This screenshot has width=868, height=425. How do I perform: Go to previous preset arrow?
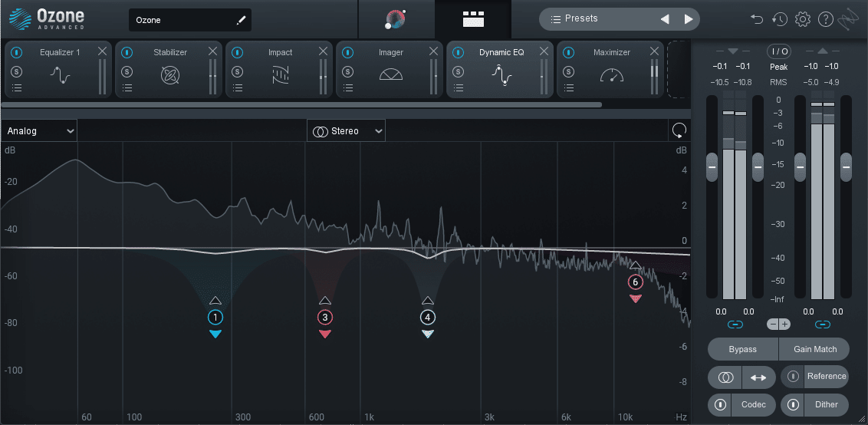(x=665, y=19)
